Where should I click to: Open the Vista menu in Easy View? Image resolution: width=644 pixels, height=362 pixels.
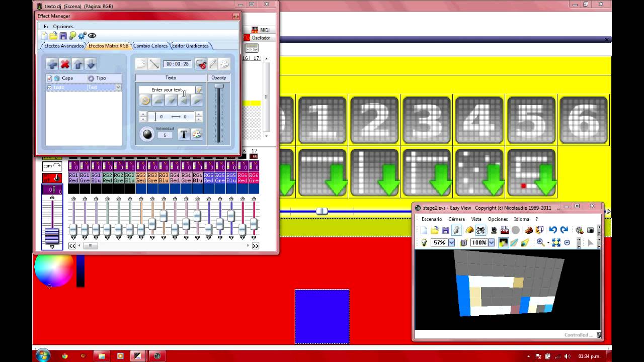click(x=476, y=219)
